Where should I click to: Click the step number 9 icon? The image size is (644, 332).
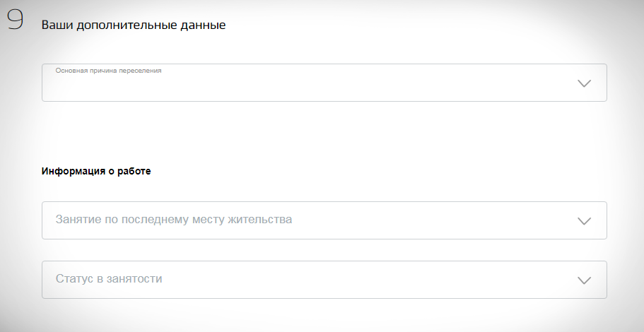16,20
